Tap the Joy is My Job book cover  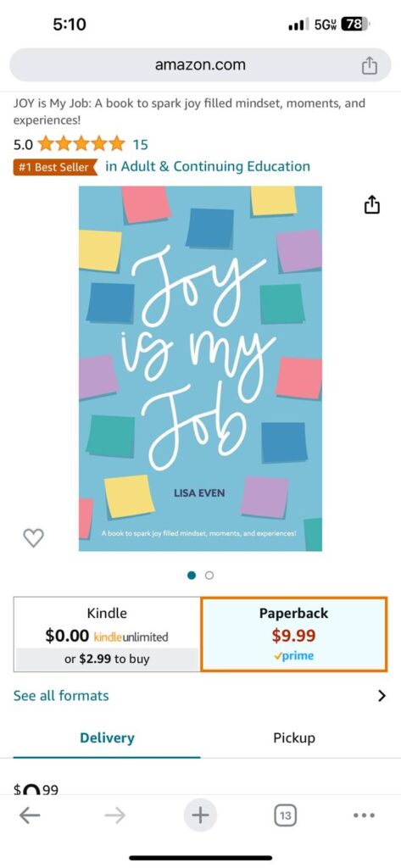tap(200, 369)
